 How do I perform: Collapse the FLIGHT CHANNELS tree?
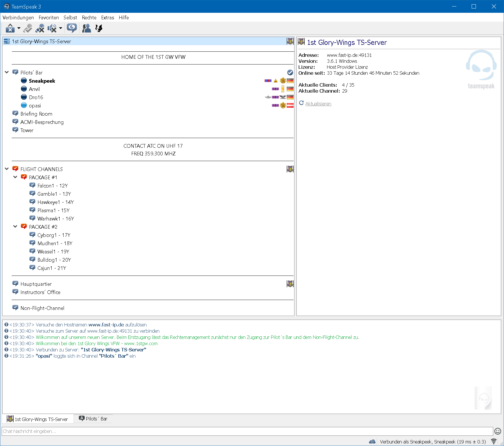pyautogui.click(x=7, y=169)
